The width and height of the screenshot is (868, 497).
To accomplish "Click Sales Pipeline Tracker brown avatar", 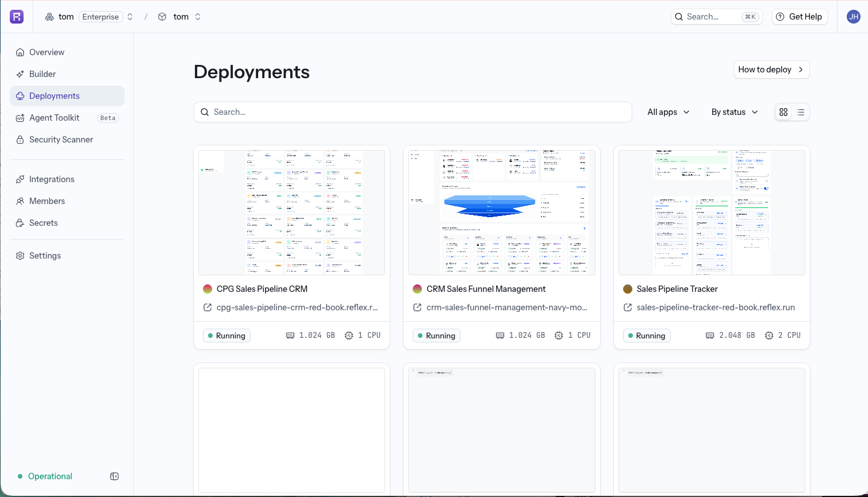I will [628, 289].
